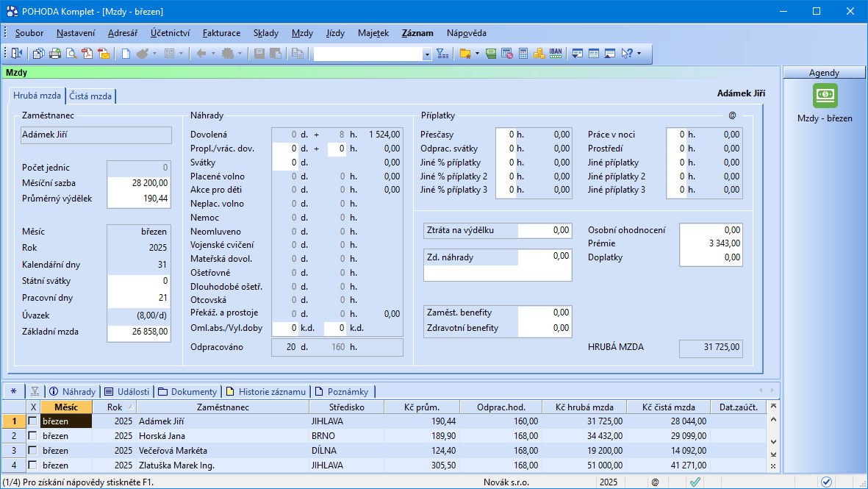Click the Agendy panel header button
868x489 pixels.
824,73
